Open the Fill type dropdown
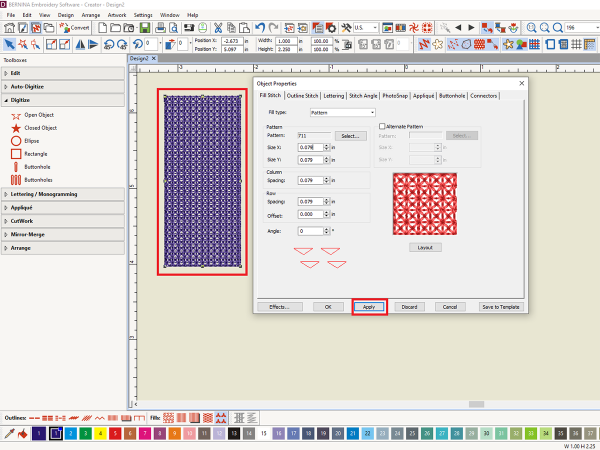This screenshot has height=450, width=600. (x=342, y=113)
